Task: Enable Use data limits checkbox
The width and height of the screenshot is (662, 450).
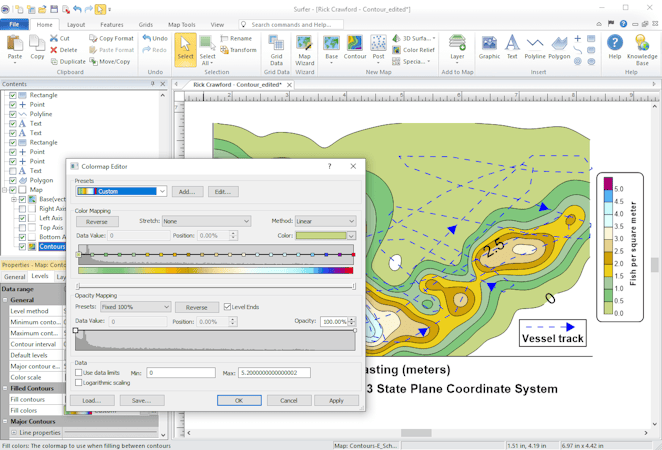Action: pyautogui.click(x=79, y=373)
